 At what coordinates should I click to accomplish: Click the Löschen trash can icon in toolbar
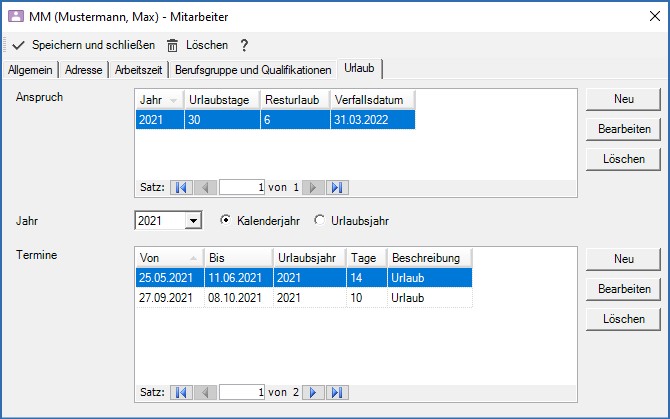tap(172, 45)
